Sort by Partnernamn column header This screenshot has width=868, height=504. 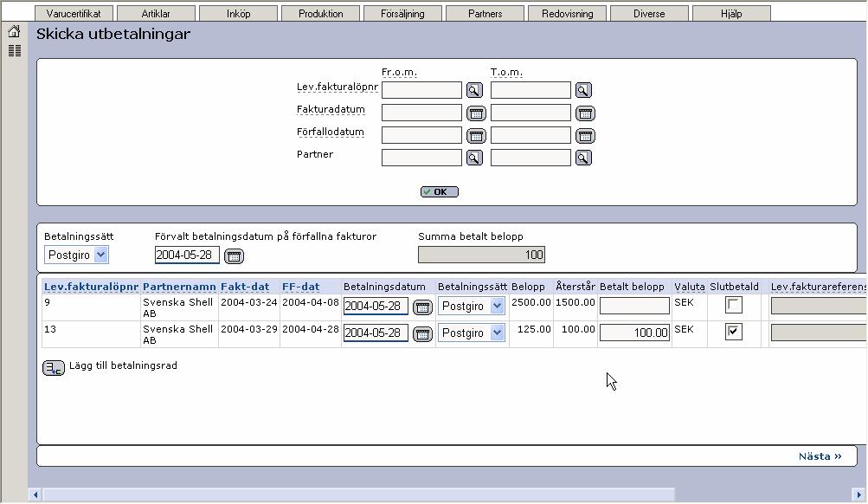click(179, 287)
